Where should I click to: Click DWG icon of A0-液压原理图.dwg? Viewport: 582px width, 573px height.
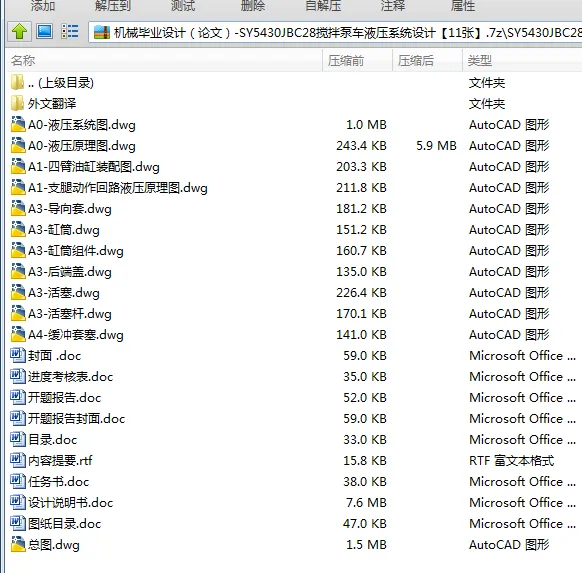pyautogui.click(x=18, y=145)
